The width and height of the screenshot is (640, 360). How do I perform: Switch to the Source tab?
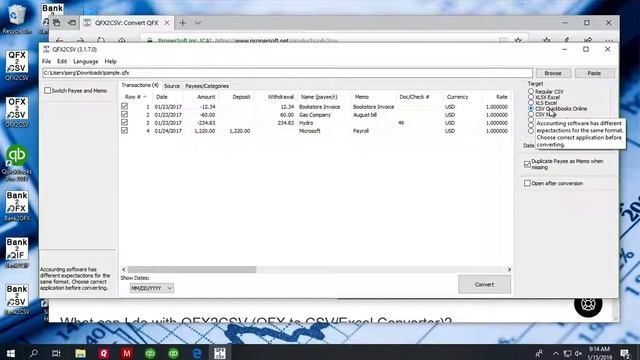tap(172, 86)
